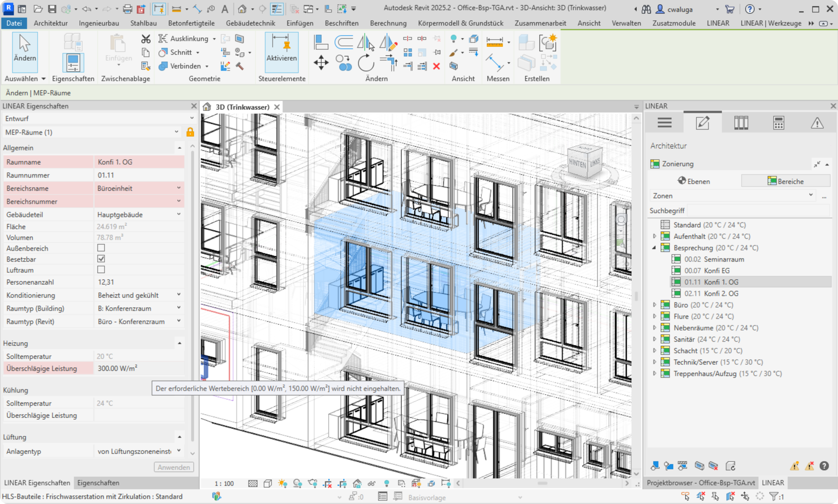Click the Ebenen button under Zonierung
Viewport: 838px width, 504px height.
pyautogui.click(x=694, y=181)
